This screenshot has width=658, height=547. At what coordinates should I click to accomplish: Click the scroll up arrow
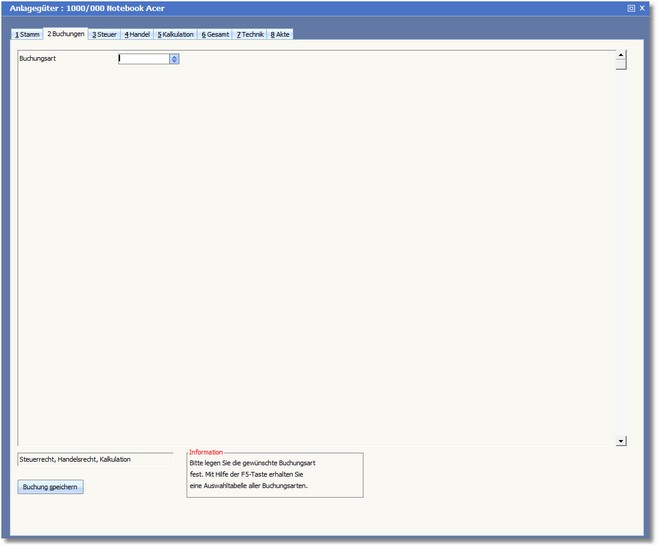[x=621, y=56]
